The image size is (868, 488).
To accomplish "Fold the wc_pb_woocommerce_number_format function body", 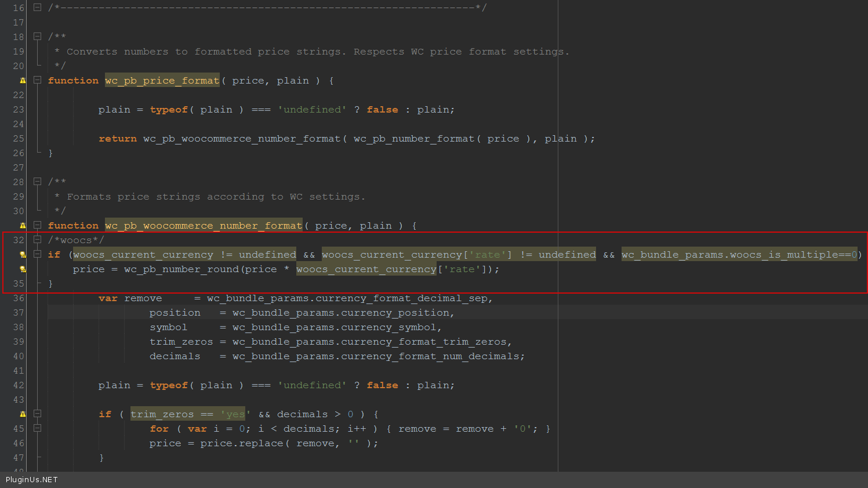I will click(x=37, y=225).
